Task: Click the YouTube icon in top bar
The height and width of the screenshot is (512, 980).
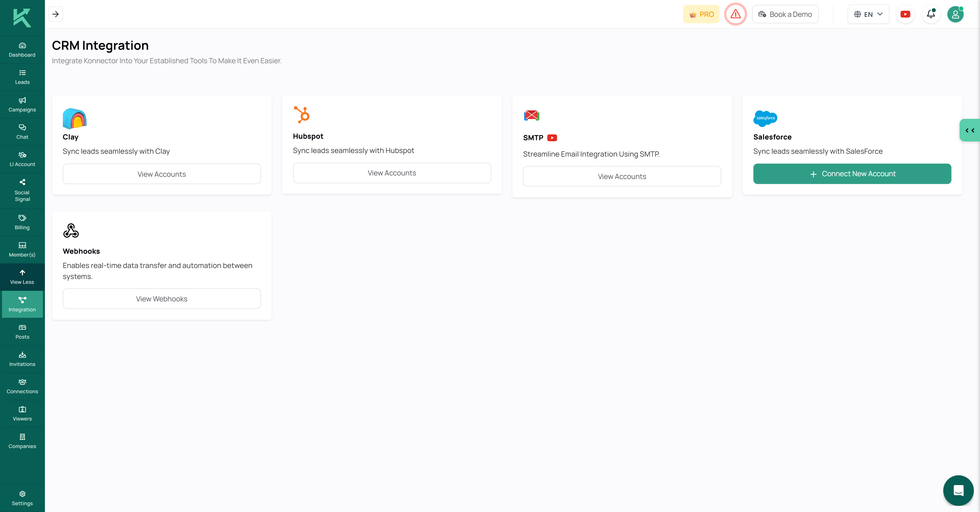Action: coord(905,14)
